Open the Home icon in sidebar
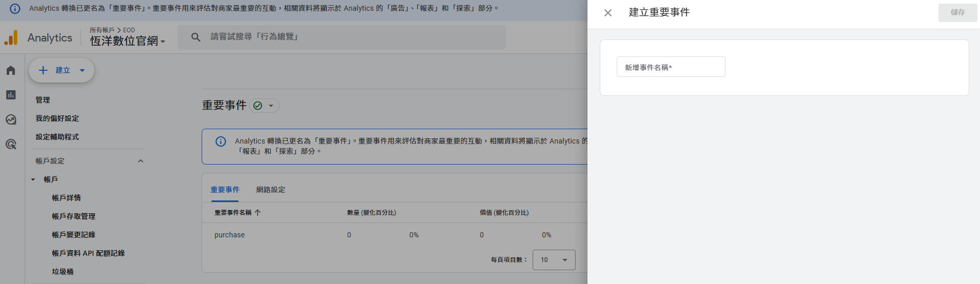Screen dimensions: 980x284 [11, 70]
